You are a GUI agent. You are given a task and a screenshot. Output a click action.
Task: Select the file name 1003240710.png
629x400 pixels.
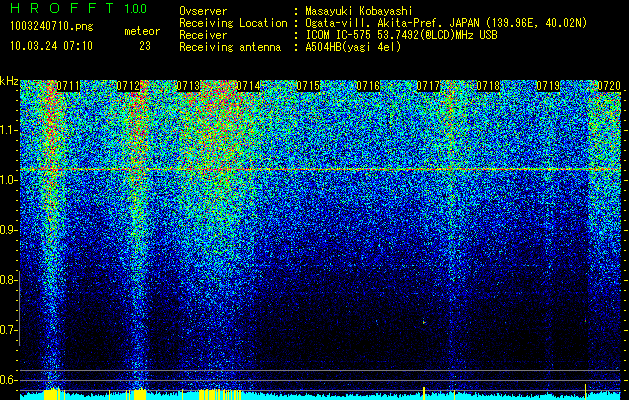pyautogui.click(x=51, y=27)
